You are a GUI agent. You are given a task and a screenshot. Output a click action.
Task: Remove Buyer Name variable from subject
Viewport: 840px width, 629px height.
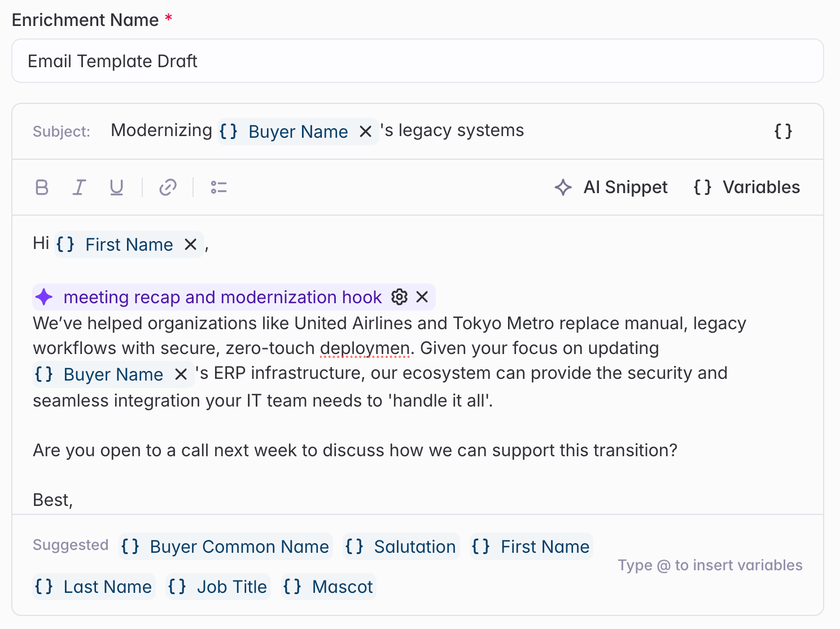click(x=365, y=132)
